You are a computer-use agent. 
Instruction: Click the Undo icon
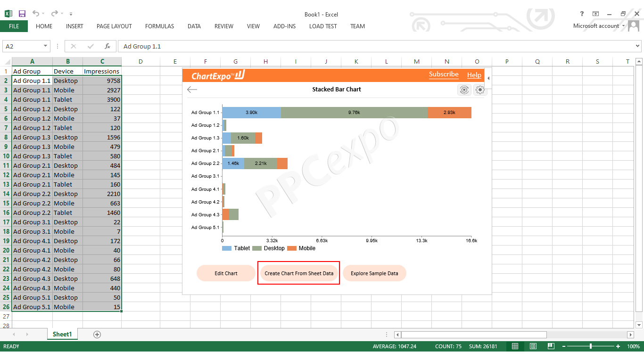[x=34, y=14]
